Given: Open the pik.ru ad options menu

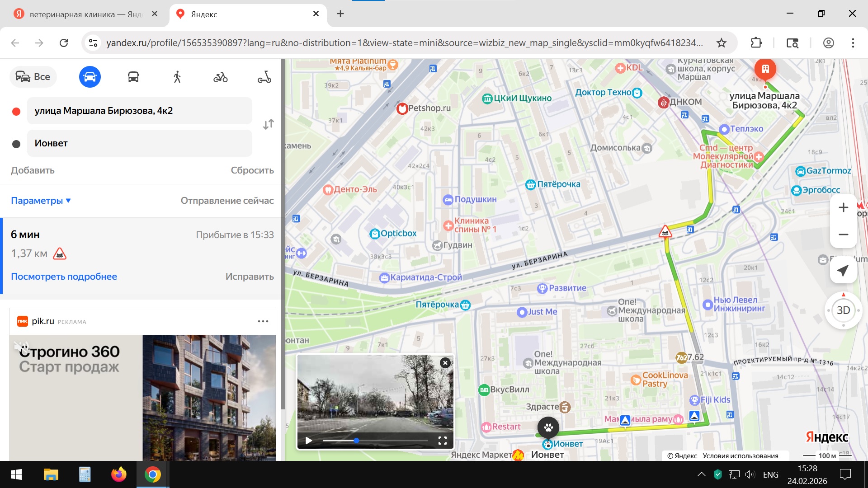Looking at the screenshot, I should click(263, 321).
